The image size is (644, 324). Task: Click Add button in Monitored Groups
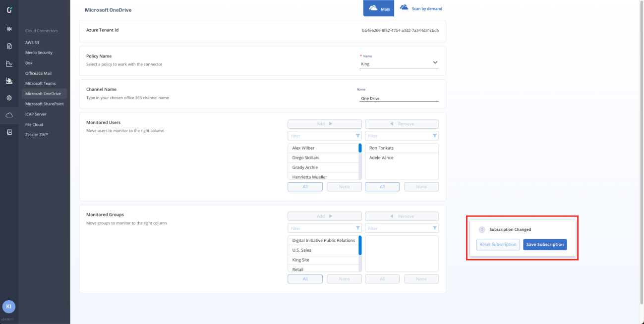coord(325,216)
